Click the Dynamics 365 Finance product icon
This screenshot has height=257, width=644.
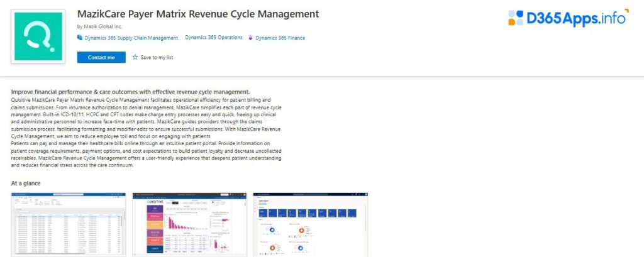coord(250,38)
